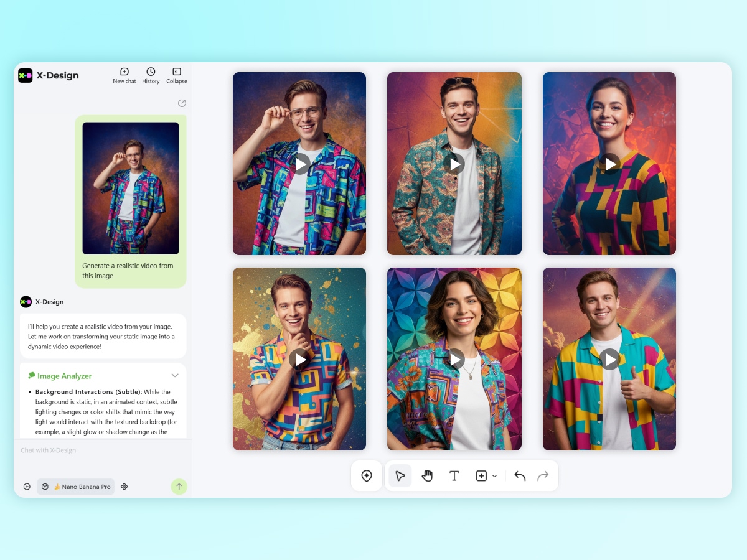
Task: Click the sparkle pin AI marker icon
Action: tap(367, 476)
